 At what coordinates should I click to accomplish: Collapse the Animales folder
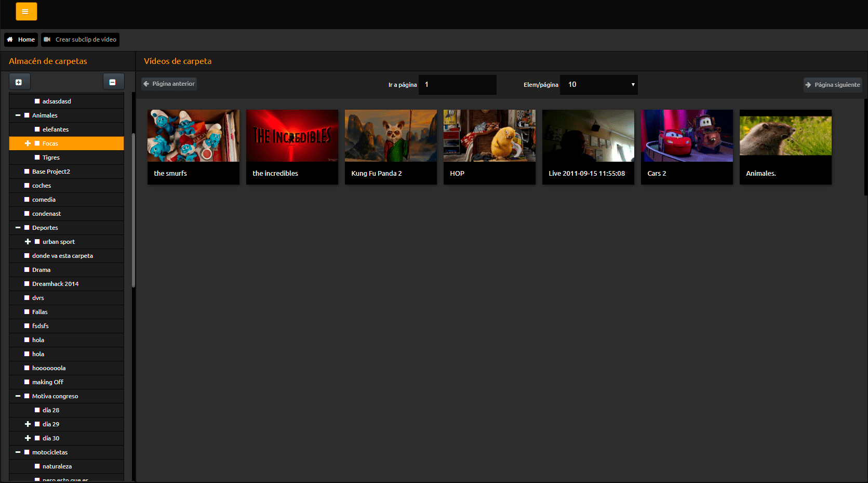18,115
